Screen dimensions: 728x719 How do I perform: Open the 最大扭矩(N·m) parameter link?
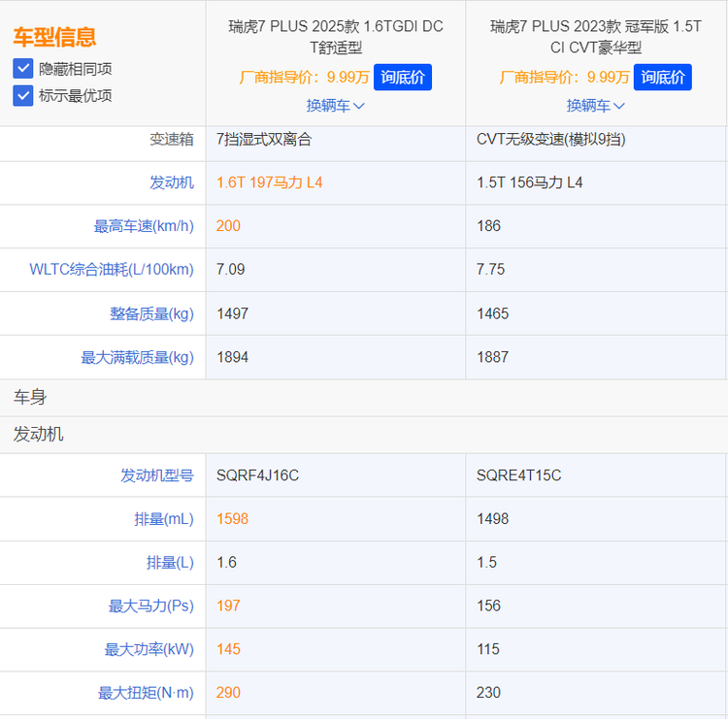pyautogui.click(x=146, y=693)
